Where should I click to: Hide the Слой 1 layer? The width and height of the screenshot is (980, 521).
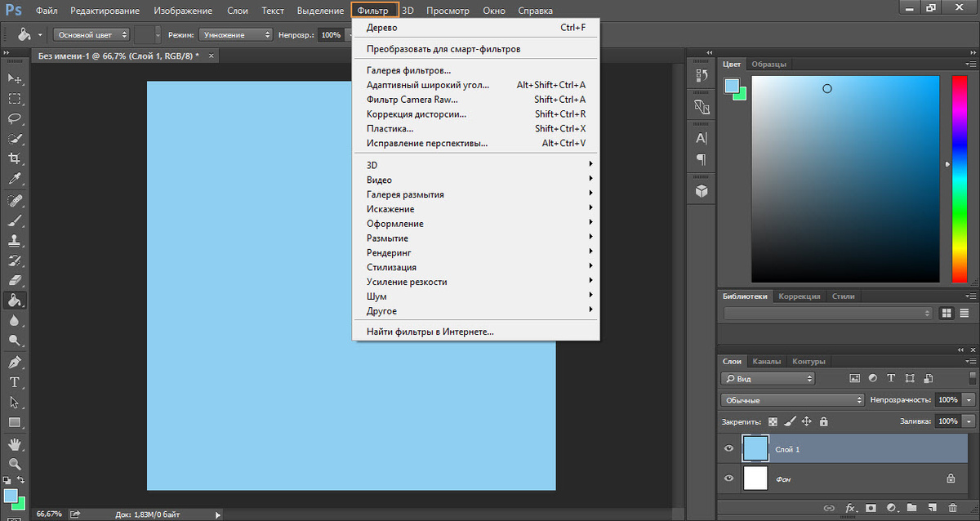click(x=729, y=448)
